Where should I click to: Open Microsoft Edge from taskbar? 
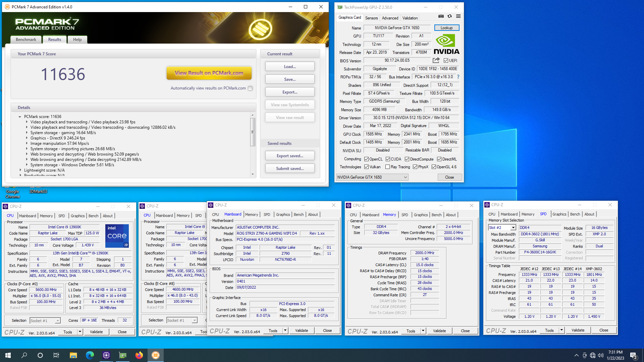tap(90, 355)
